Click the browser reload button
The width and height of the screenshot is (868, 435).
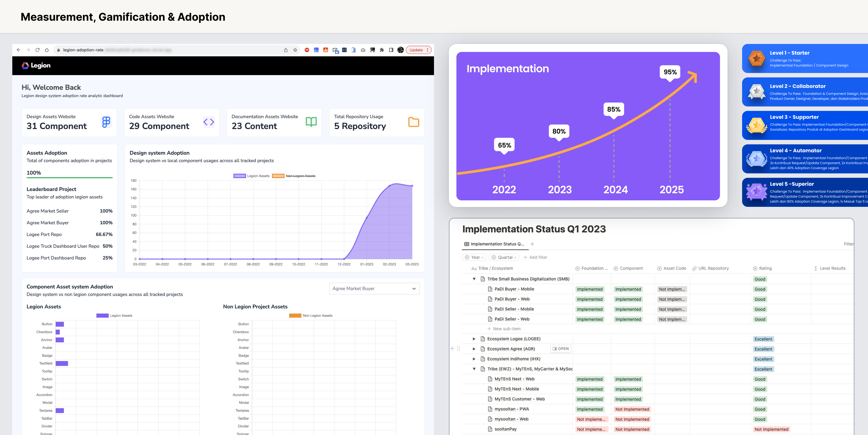[x=37, y=50]
